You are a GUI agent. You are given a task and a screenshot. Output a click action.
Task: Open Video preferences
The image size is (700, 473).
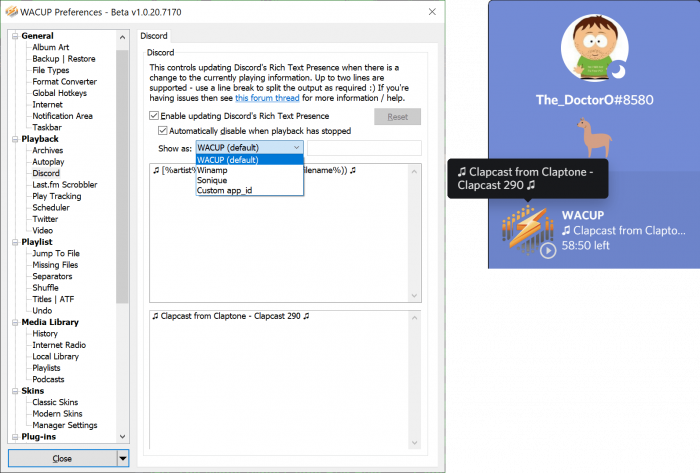pos(42,231)
